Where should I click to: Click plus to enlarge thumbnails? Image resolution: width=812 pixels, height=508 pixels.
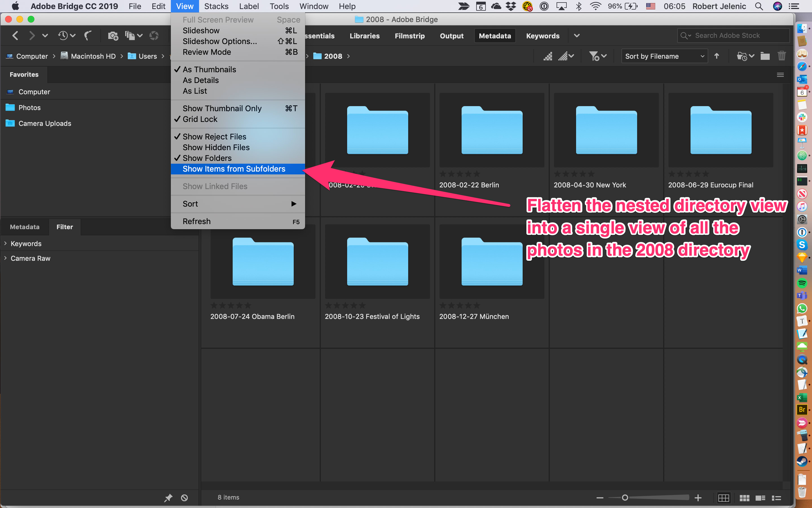point(698,498)
